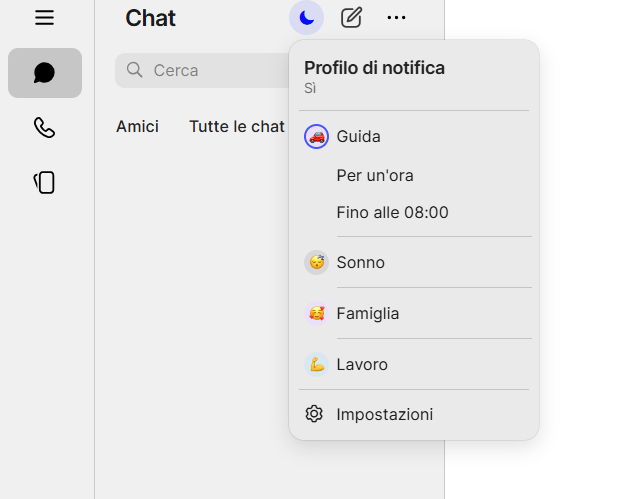Switch to the Amici tab
Screen dimensions: 620x499
click(x=137, y=127)
